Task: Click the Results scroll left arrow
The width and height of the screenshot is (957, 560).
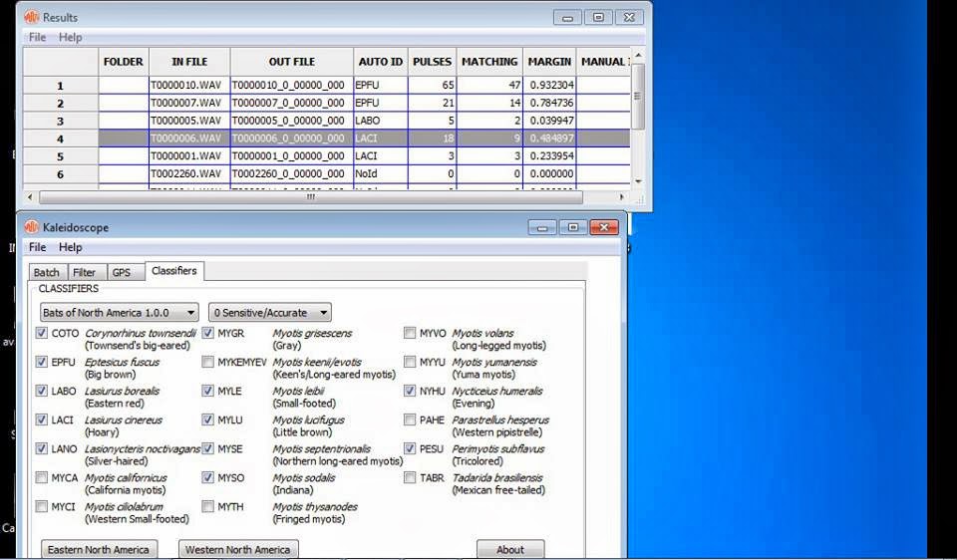Action: pyautogui.click(x=31, y=197)
